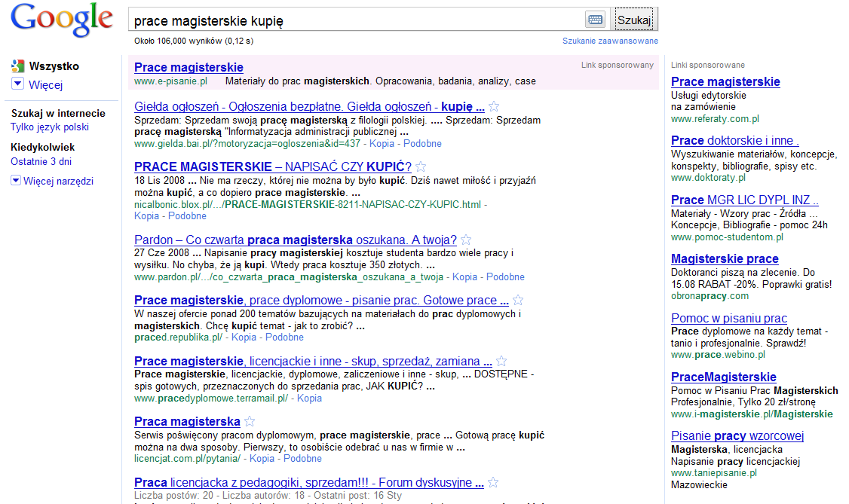Click the www.prace.webino.pl URL text
The width and height of the screenshot is (849, 504).
[x=718, y=356]
